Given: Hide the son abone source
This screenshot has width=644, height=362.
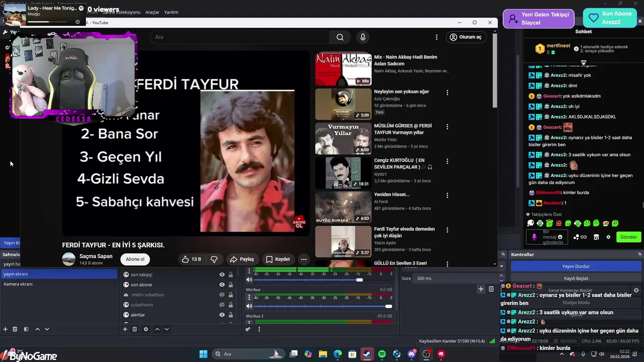Looking at the screenshot, I should click(x=222, y=285).
